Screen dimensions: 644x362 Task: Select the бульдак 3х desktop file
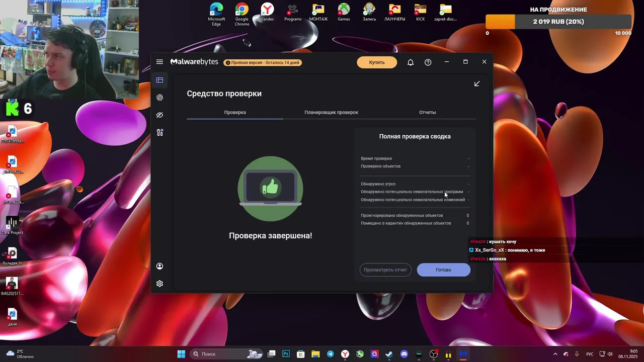(x=12, y=256)
